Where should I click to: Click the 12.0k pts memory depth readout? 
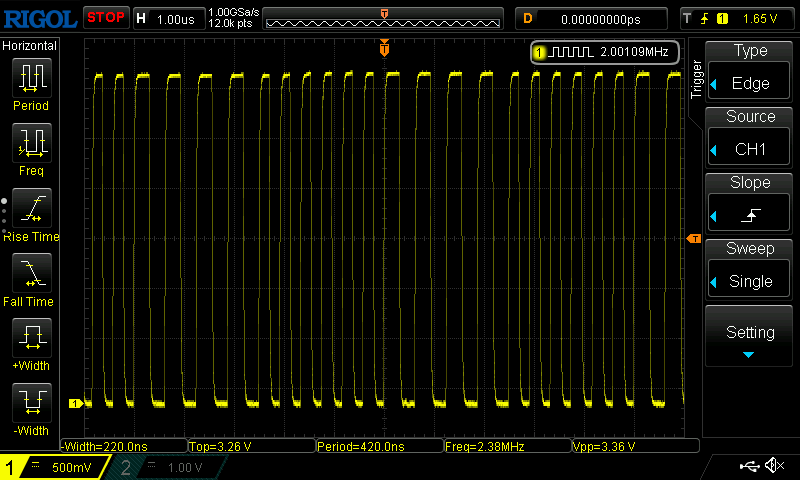pyautogui.click(x=230, y=23)
